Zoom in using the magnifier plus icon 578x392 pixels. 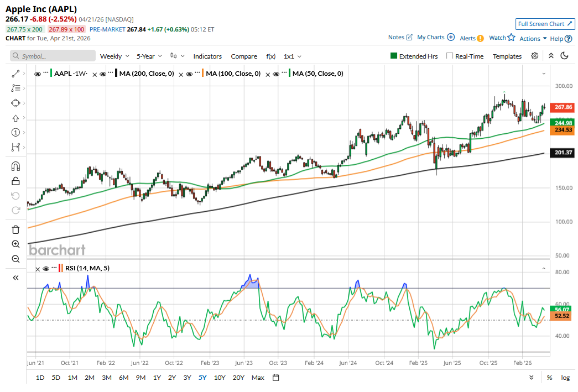[15, 244]
